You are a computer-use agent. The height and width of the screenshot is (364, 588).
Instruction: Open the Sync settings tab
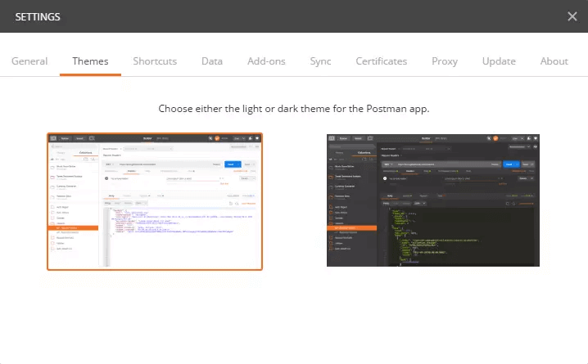click(x=321, y=61)
